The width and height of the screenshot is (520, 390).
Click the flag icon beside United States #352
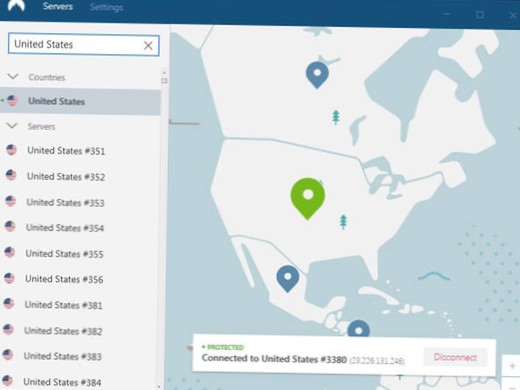click(11, 175)
